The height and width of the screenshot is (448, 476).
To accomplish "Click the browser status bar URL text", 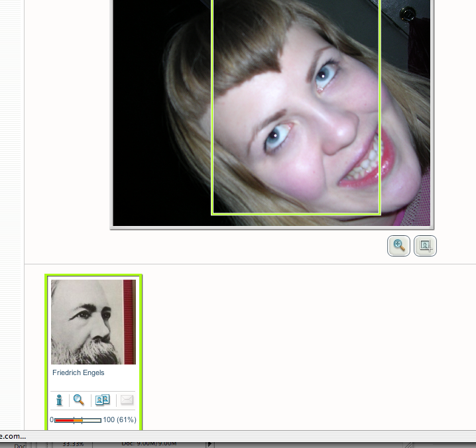I will click(x=13, y=435).
